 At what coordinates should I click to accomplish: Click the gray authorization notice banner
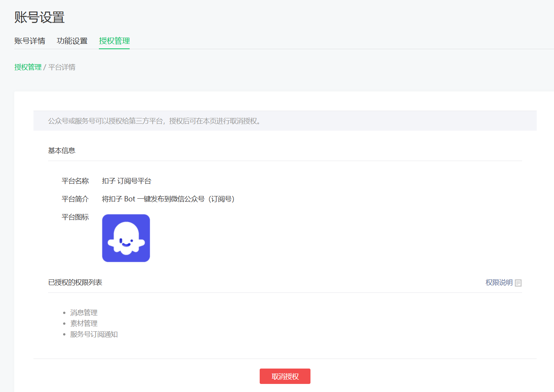(x=285, y=121)
